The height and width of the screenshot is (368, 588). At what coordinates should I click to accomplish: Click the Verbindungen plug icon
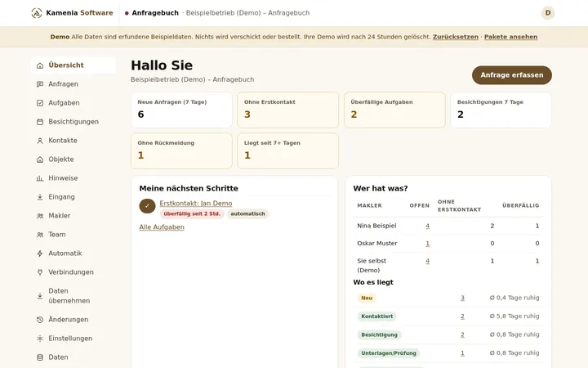(40, 272)
